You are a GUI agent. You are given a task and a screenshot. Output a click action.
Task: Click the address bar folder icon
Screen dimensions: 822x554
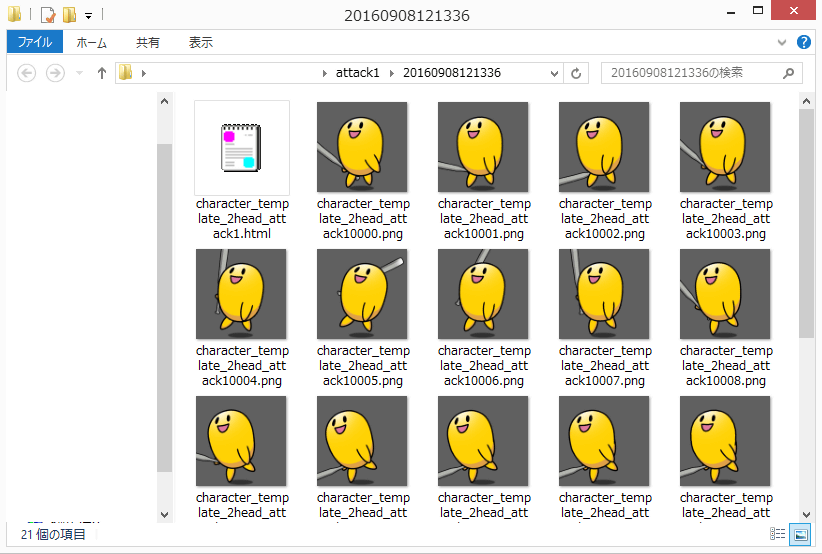coord(125,72)
